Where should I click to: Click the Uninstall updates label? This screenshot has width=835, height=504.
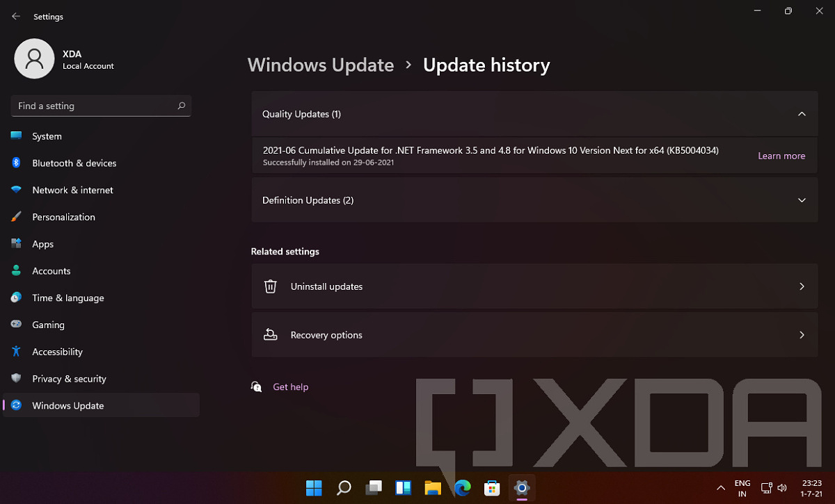[x=326, y=286]
